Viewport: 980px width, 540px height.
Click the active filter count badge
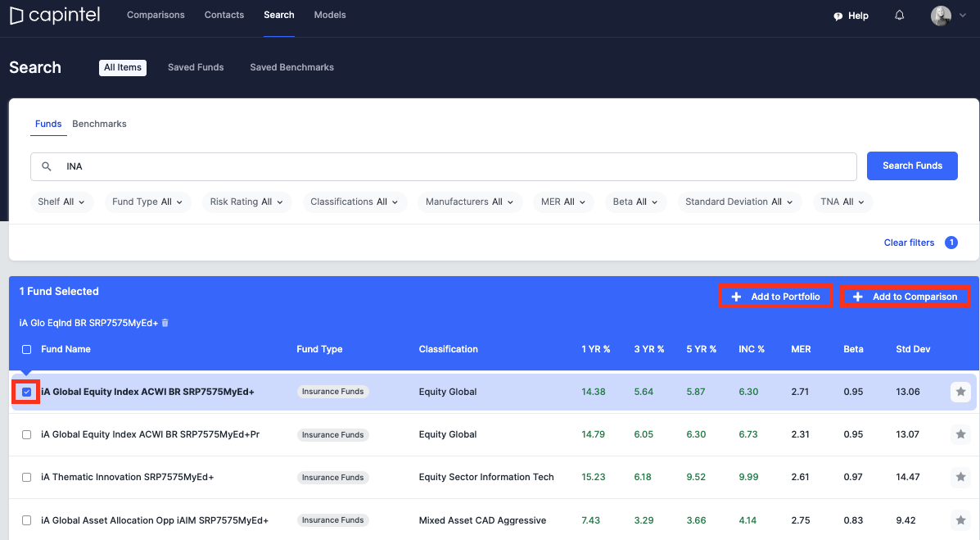tap(951, 243)
